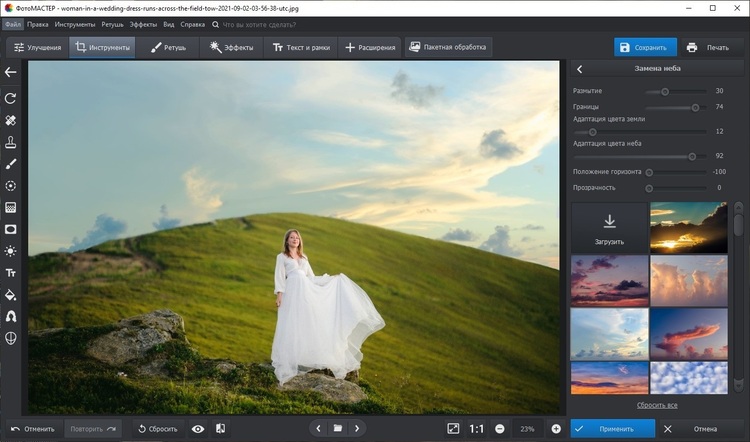Click the Сбросить все link

tap(657, 405)
